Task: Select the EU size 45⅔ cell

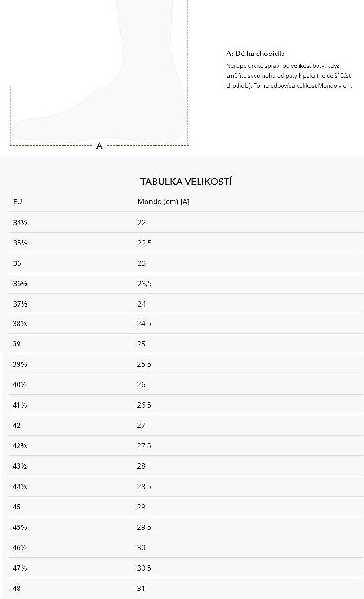Action: click(x=20, y=527)
